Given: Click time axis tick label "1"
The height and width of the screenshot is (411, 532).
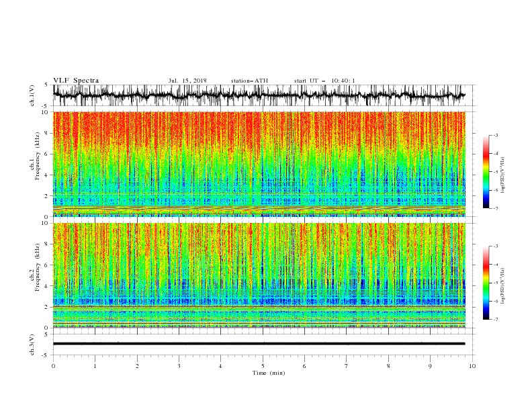Looking at the screenshot, I should tap(95, 366).
